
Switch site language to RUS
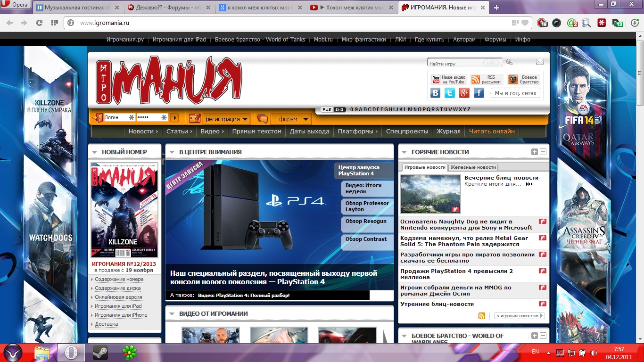[326, 109]
